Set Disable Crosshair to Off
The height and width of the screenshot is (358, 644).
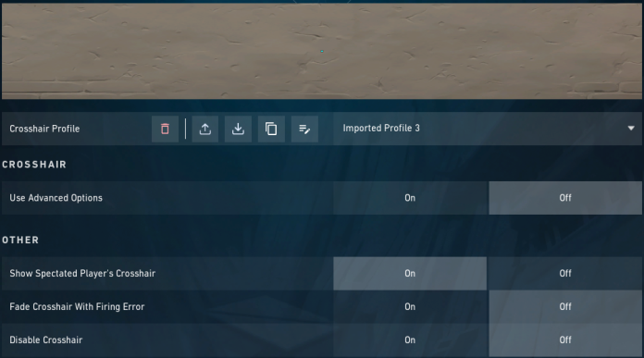point(565,339)
